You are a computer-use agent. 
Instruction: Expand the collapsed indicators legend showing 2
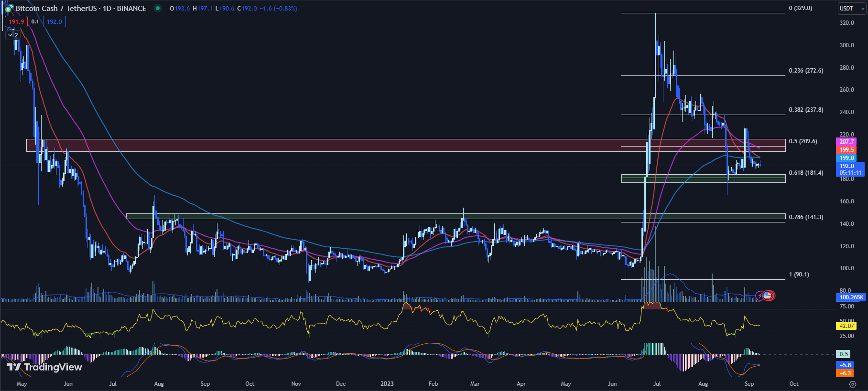[13, 35]
